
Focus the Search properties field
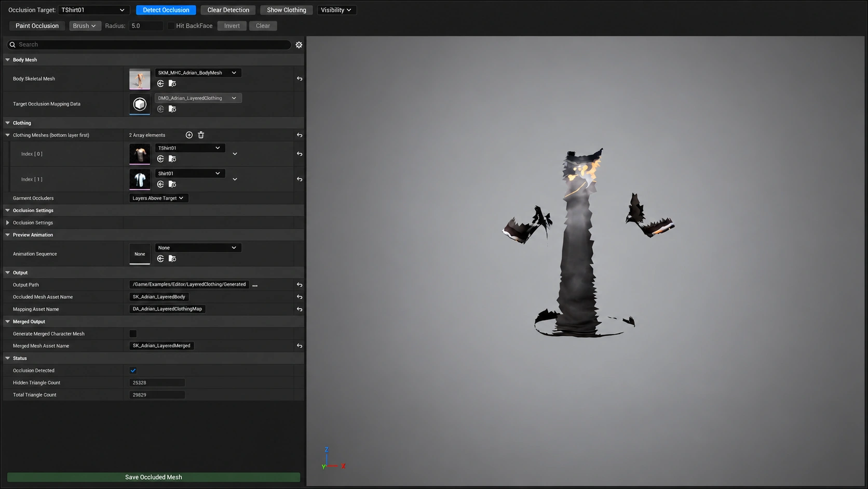click(149, 45)
